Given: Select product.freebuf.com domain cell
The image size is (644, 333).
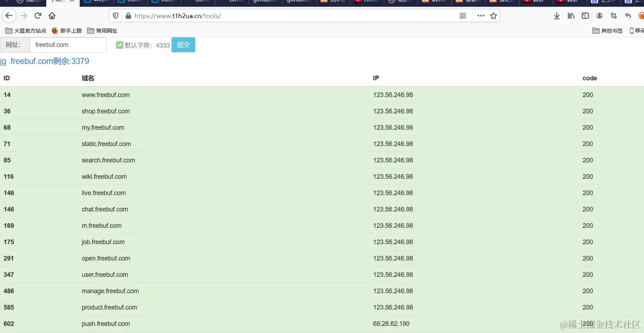Looking at the screenshot, I should pyautogui.click(x=109, y=307).
